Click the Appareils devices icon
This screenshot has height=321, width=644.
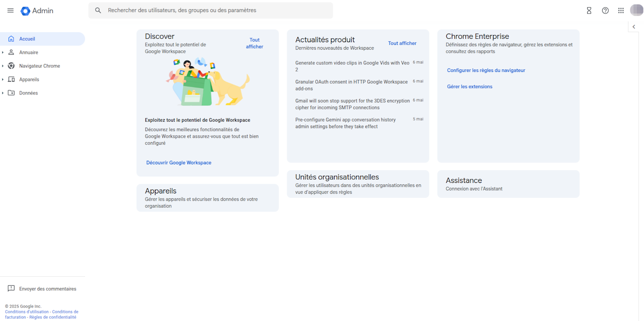click(x=11, y=79)
